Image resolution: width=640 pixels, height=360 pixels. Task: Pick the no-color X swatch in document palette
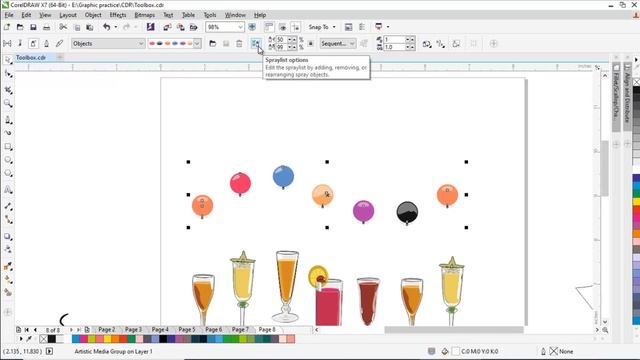pos(44,339)
